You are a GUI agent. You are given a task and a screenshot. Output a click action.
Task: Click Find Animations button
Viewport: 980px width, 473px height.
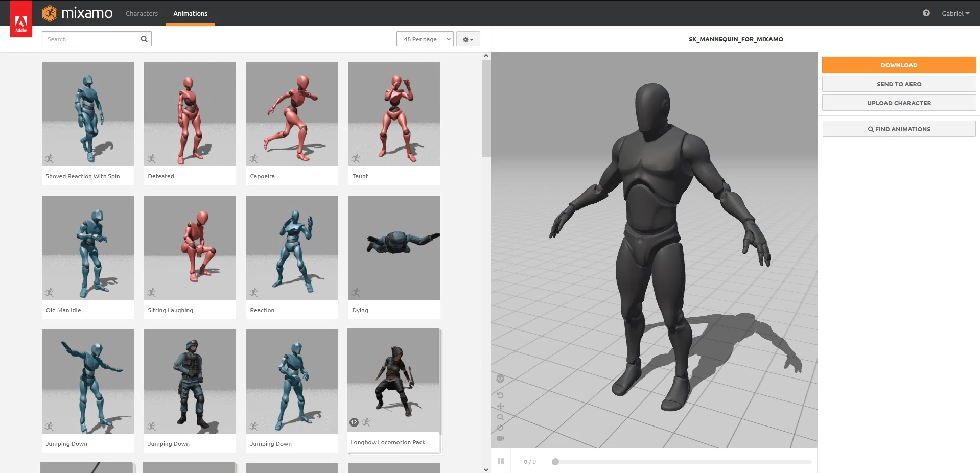899,129
